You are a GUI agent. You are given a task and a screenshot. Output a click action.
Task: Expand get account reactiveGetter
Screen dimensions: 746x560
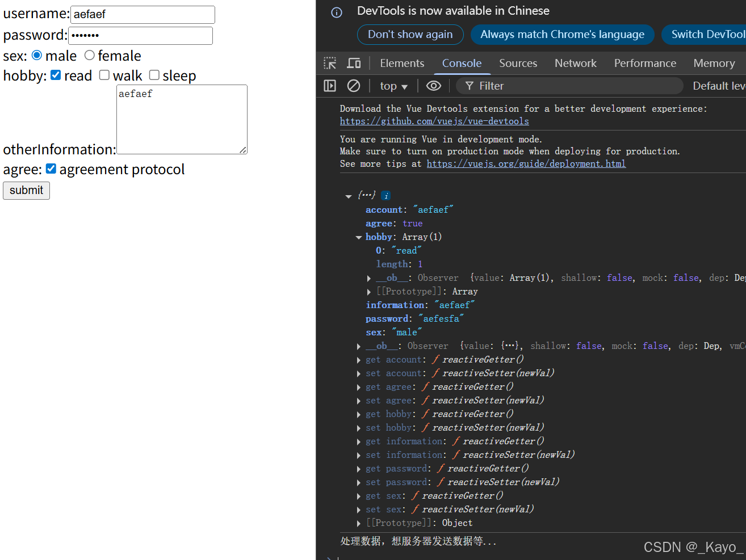(359, 360)
